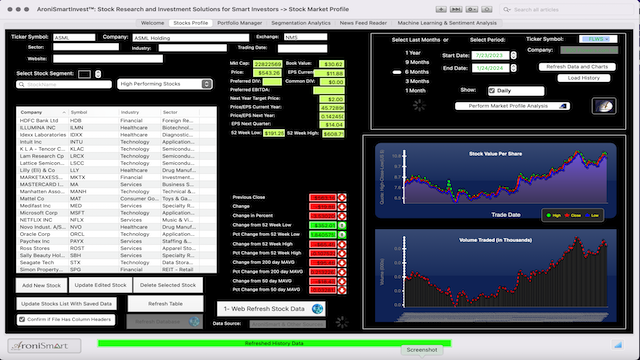Click globe icon on Web Refresh Stock Data
This screenshot has width=640, height=360.
(x=317, y=309)
